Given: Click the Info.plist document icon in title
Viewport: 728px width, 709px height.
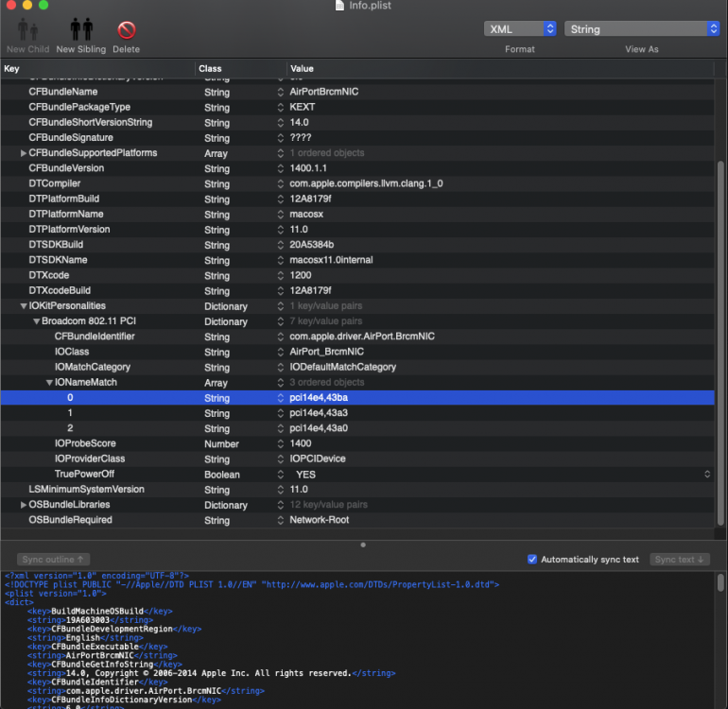Looking at the screenshot, I should (339, 5).
